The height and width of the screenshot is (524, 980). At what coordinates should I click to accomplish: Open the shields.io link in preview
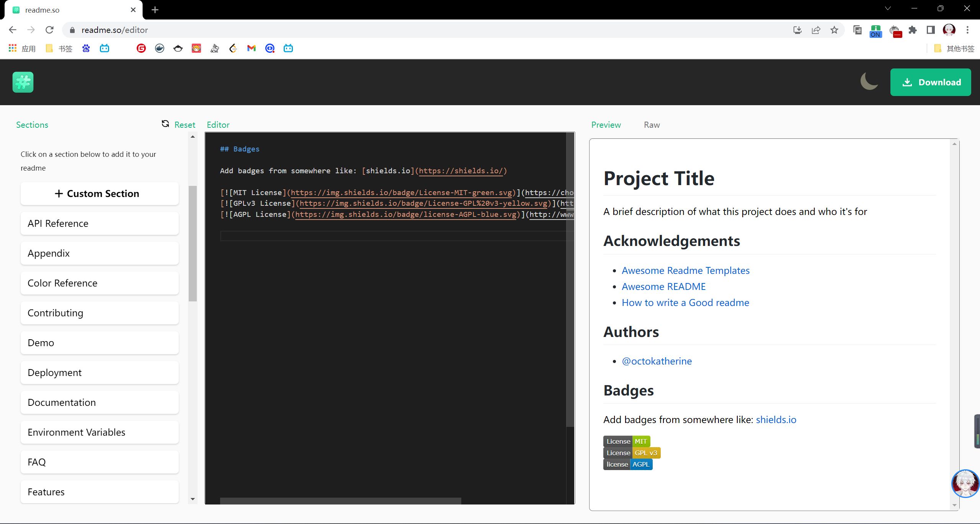pyautogui.click(x=776, y=420)
